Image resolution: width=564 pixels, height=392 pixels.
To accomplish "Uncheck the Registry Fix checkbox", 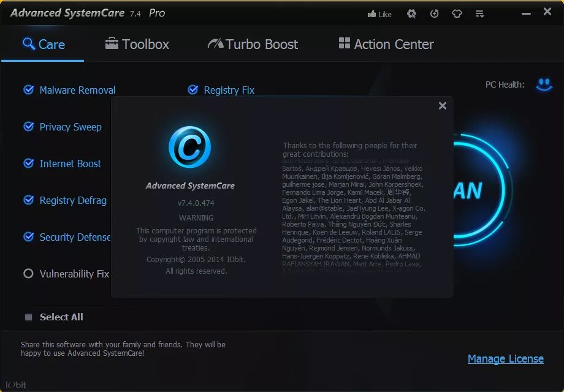I will point(192,89).
